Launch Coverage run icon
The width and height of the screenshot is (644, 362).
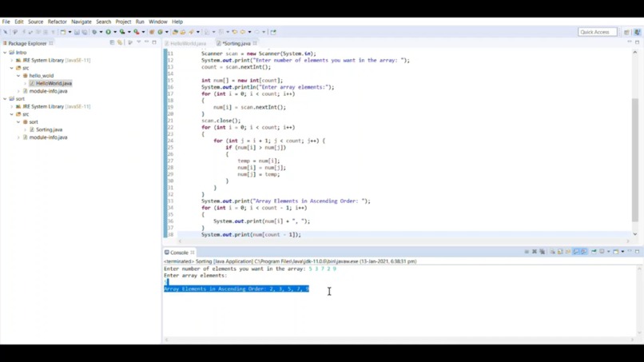[122, 32]
